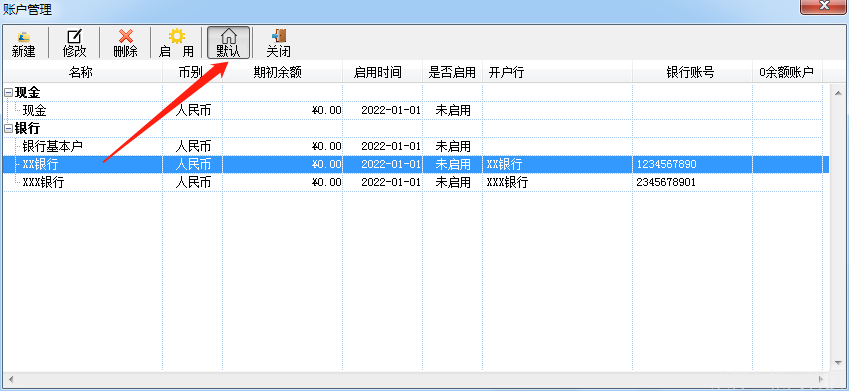Close the 账户管理 window
The width and height of the screenshot is (849, 391).
pos(824,5)
